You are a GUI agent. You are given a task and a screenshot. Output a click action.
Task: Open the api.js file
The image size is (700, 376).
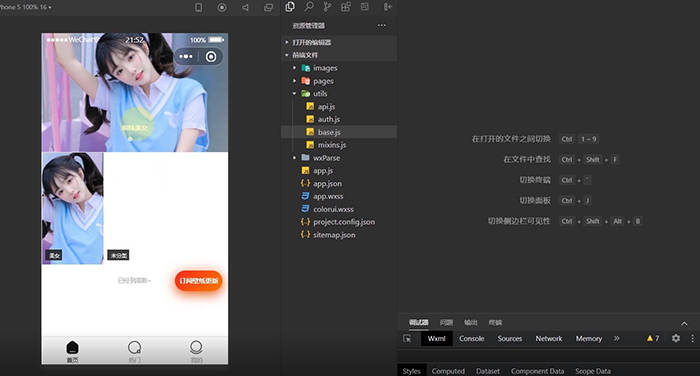(x=339, y=106)
